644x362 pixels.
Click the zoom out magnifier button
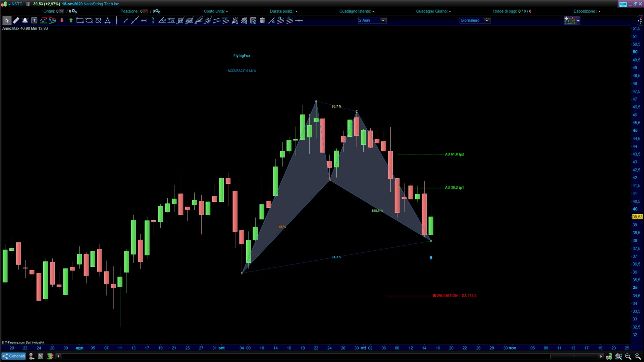628,356
